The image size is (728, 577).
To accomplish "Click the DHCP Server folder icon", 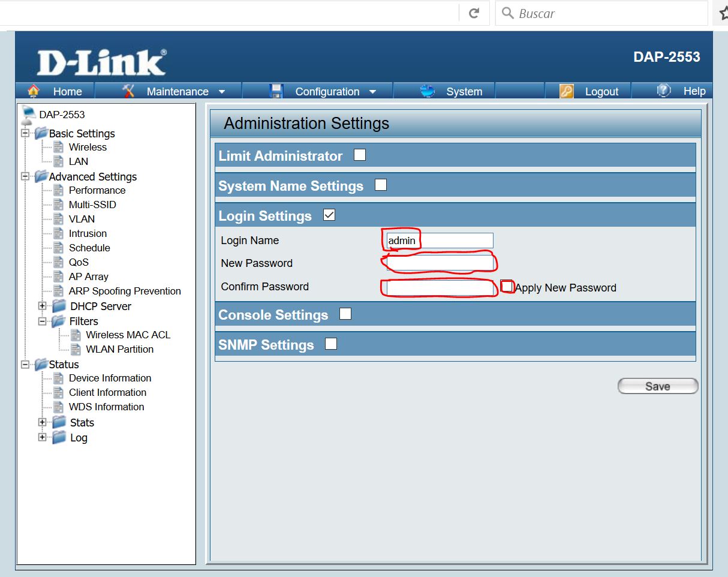I will (x=59, y=306).
